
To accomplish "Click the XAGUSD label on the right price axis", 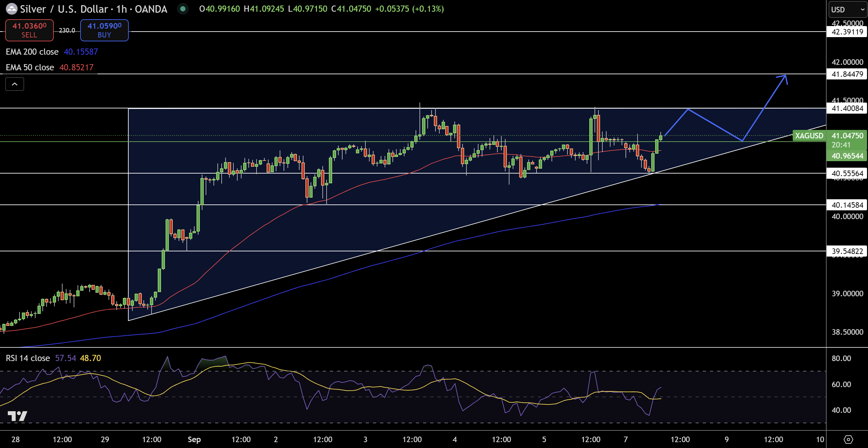I will (x=809, y=136).
